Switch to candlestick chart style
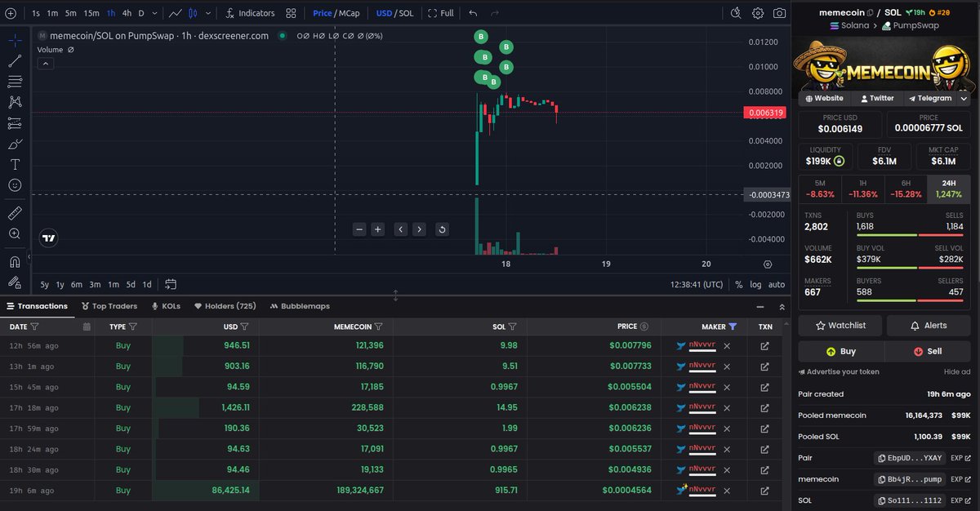This screenshot has width=980, height=511. pos(193,13)
